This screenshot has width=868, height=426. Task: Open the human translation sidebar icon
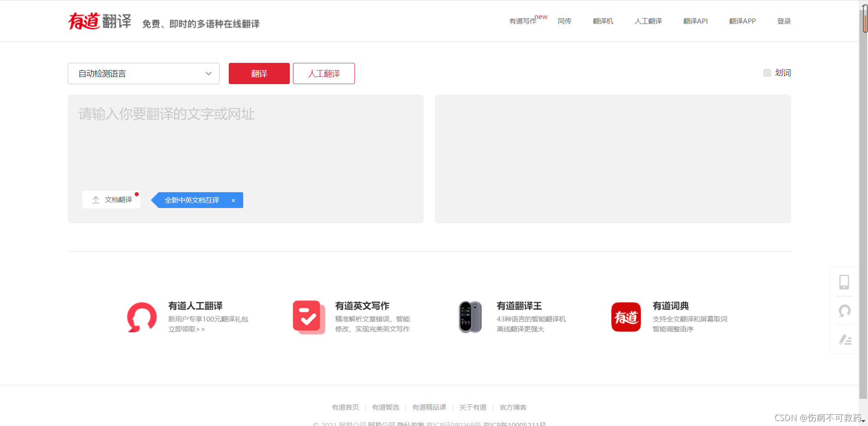(844, 311)
